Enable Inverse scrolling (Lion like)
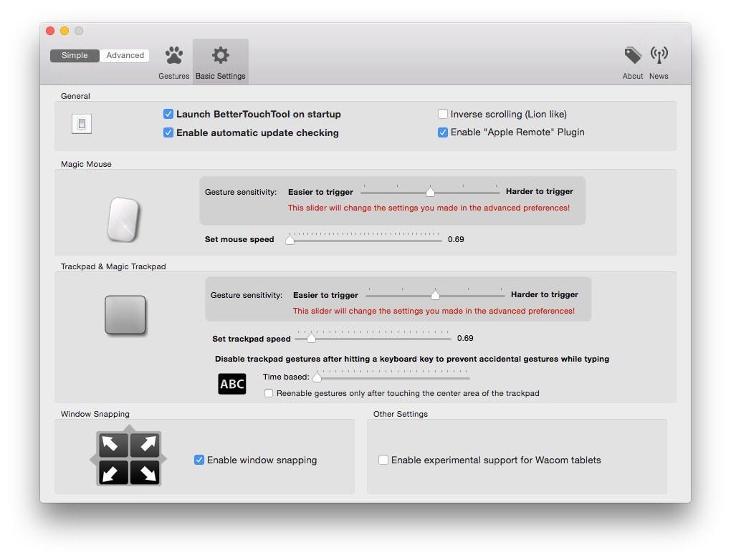Image resolution: width=731 pixels, height=560 pixels. [x=443, y=114]
